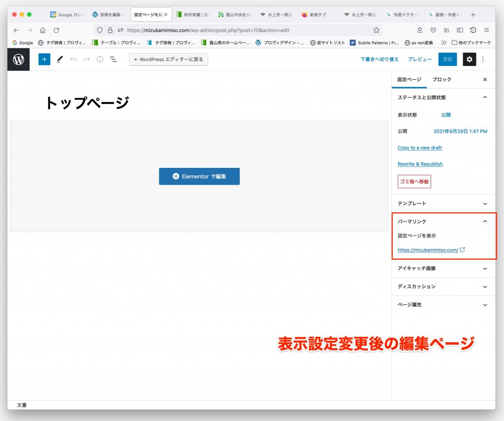Switch to the ブロック tab
This screenshot has height=421, width=504.
coord(441,80)
